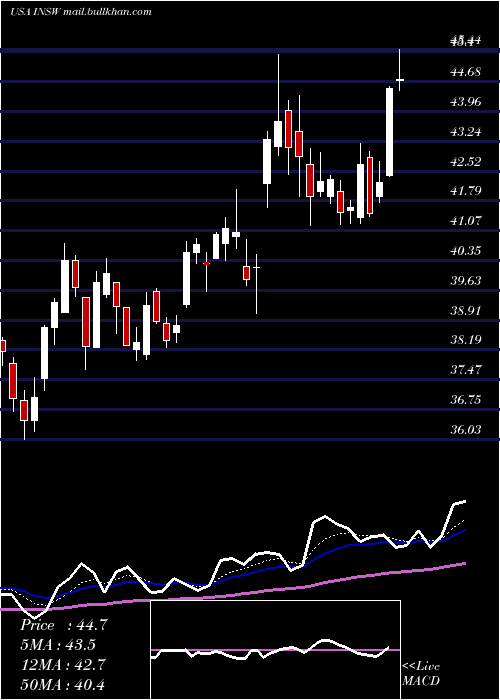Select the 43.96 price axis label
This screenshot has width=500, height=700.
[466, 101]
